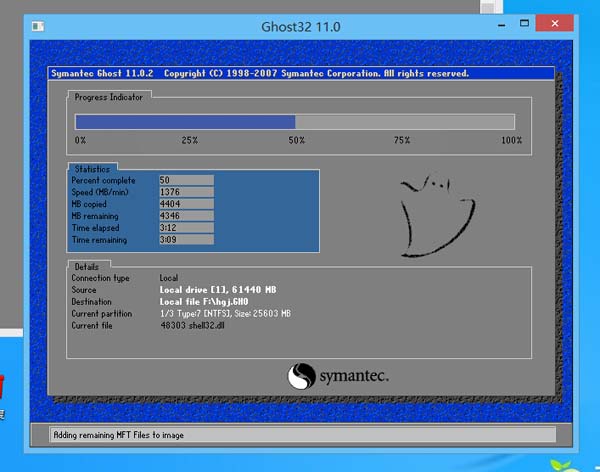The width and height of the screenshot is (600, 472).
Task: Click the current file 48303 shell32.dll
Action: click(192, 325)
